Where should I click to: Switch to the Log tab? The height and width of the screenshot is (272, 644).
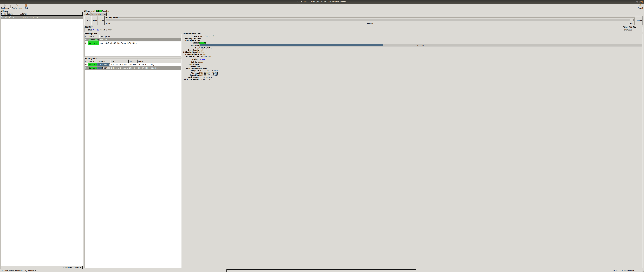(104, 14)
